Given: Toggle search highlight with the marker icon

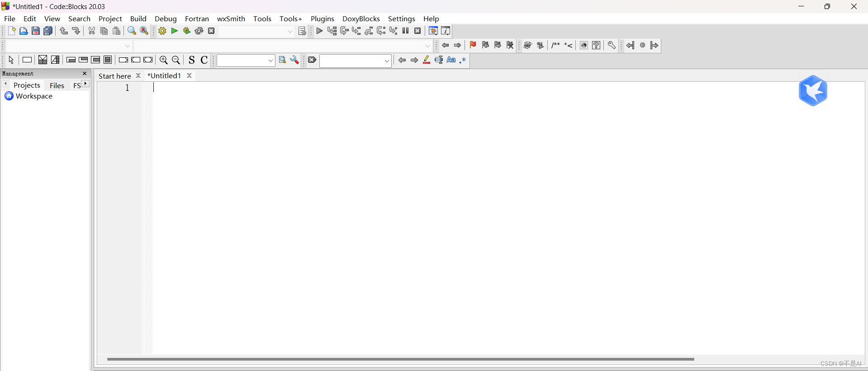Looking at the screenshot, I should (427, 60).
